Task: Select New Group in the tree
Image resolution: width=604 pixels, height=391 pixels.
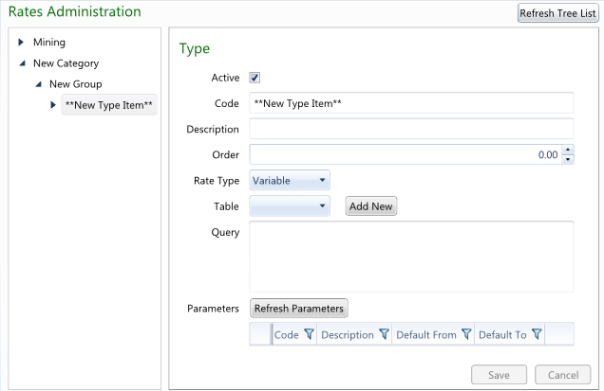Action: coord(76,84)
